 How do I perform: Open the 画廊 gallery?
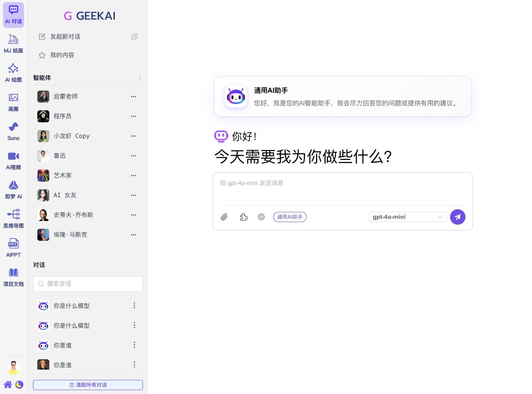[x=13, y=101]
